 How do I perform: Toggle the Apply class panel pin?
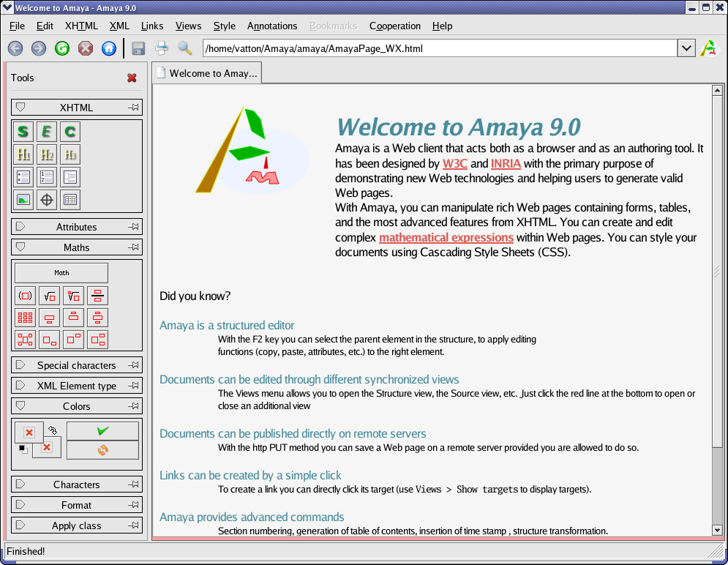[x=133, y=525]
